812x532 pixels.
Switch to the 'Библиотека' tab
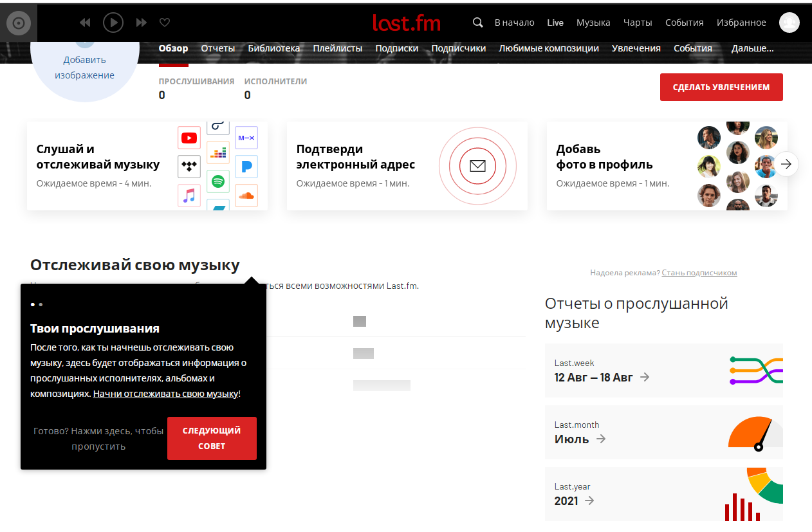click(273, 48)
